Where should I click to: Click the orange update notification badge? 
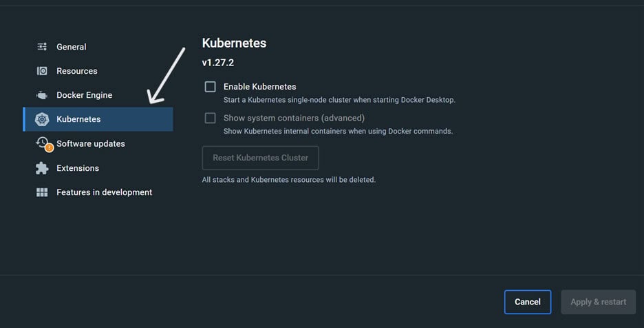(x=49, y=147)
